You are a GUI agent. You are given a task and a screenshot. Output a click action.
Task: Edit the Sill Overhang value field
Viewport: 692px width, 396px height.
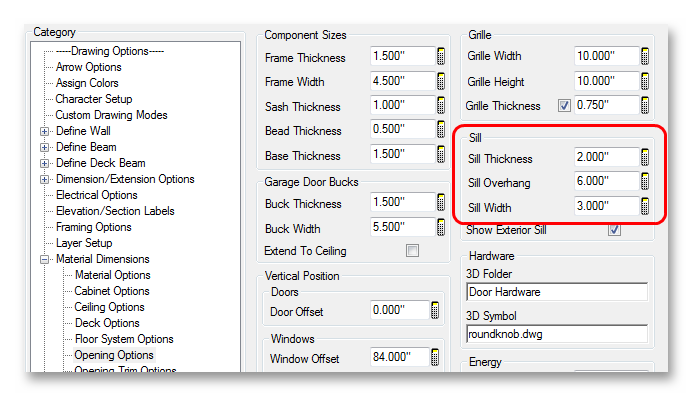coord(607,181)
